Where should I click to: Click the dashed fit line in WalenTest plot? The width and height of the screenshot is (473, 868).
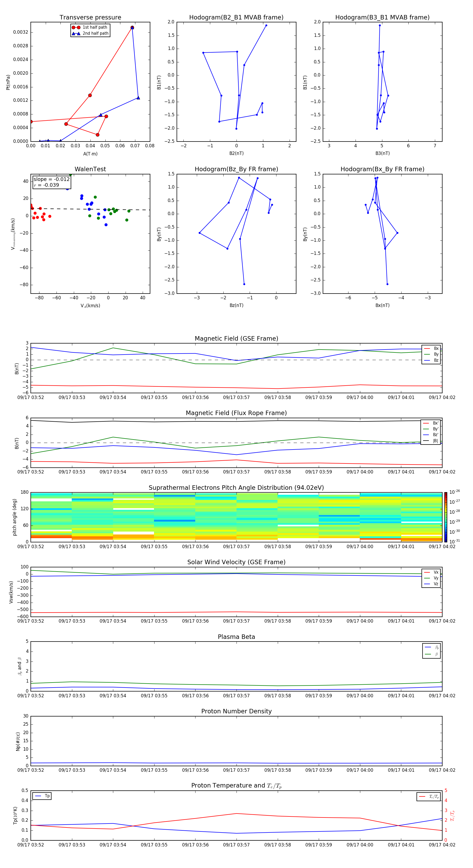pos(90,209)
